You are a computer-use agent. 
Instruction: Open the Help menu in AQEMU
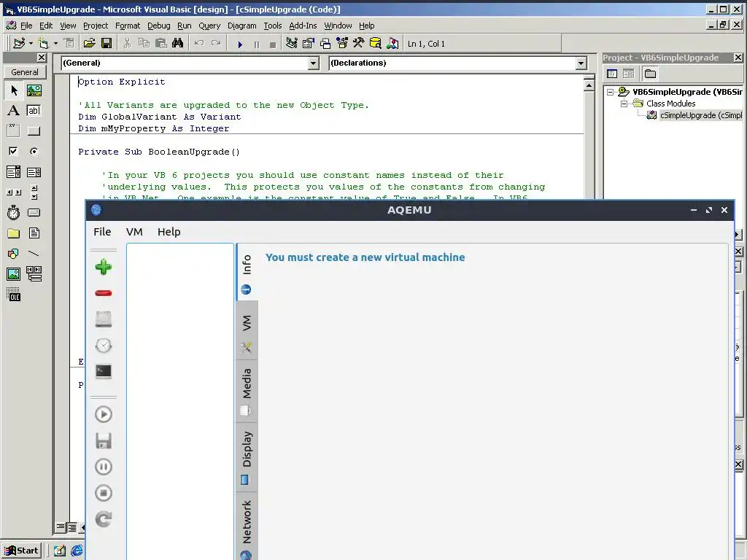(x=169, y=232)
